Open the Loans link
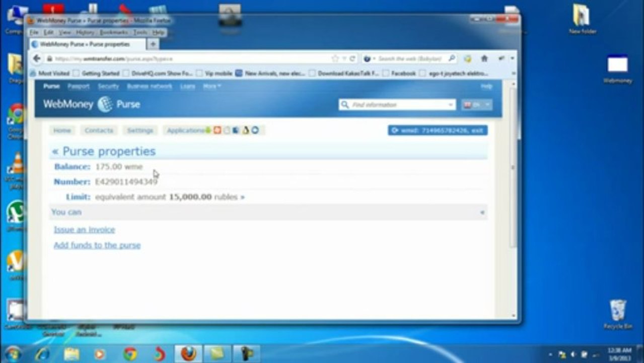The image size is (644, 363). pyautogui.click(x=187, y=86)
